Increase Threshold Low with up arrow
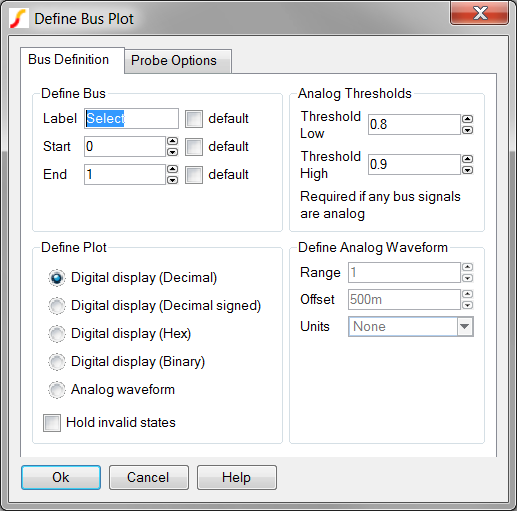This screenshot has width=517, height=511. 468,119
